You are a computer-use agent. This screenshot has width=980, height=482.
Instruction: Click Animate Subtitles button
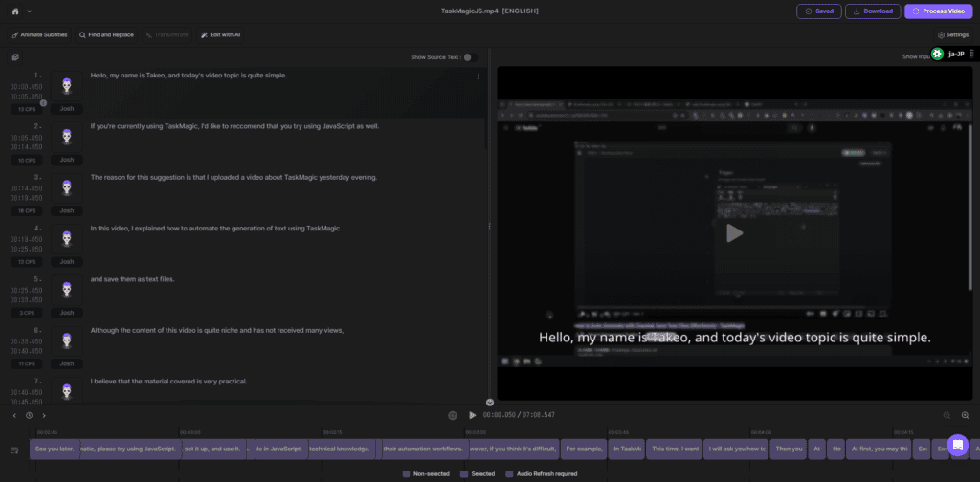click(x=40, y=35)
